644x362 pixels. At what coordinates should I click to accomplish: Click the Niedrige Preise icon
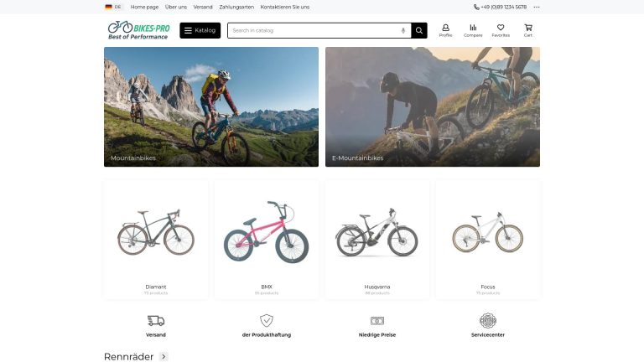coord(377,320)
